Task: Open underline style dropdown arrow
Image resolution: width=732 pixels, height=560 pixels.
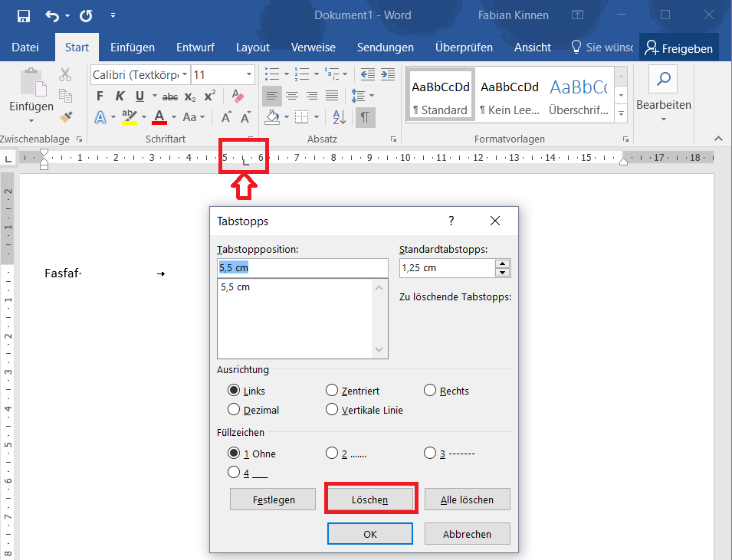Action: click(155, 96)
